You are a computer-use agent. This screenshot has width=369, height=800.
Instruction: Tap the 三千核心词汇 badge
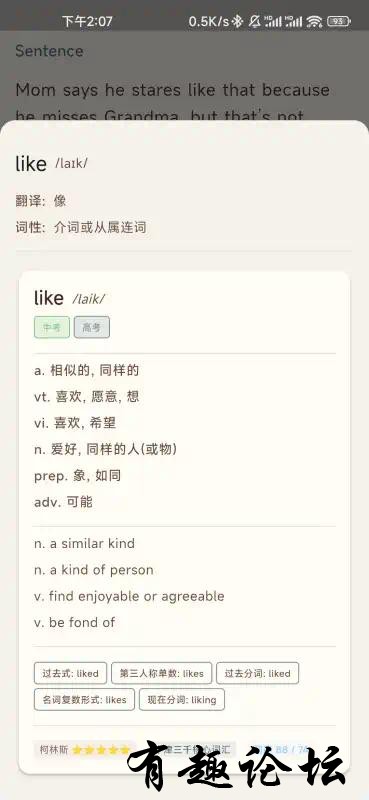(x=194, y=749)
